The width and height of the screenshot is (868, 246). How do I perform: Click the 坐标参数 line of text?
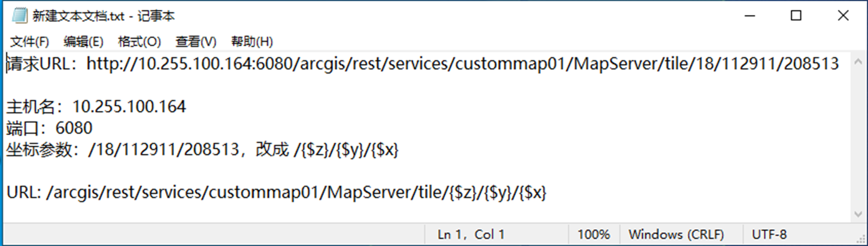pyautogui.click(x=203, y=150)
